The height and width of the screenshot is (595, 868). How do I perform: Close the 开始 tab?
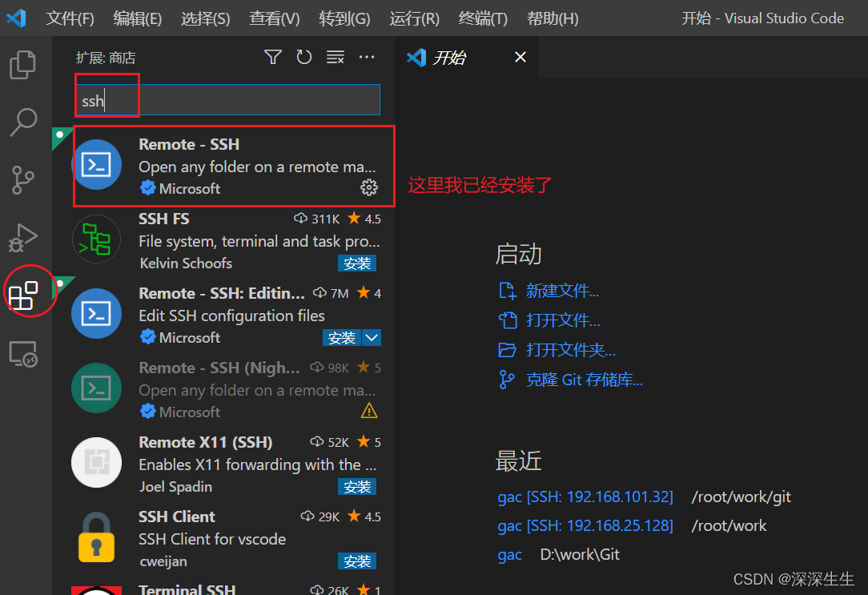click(520, 57)
